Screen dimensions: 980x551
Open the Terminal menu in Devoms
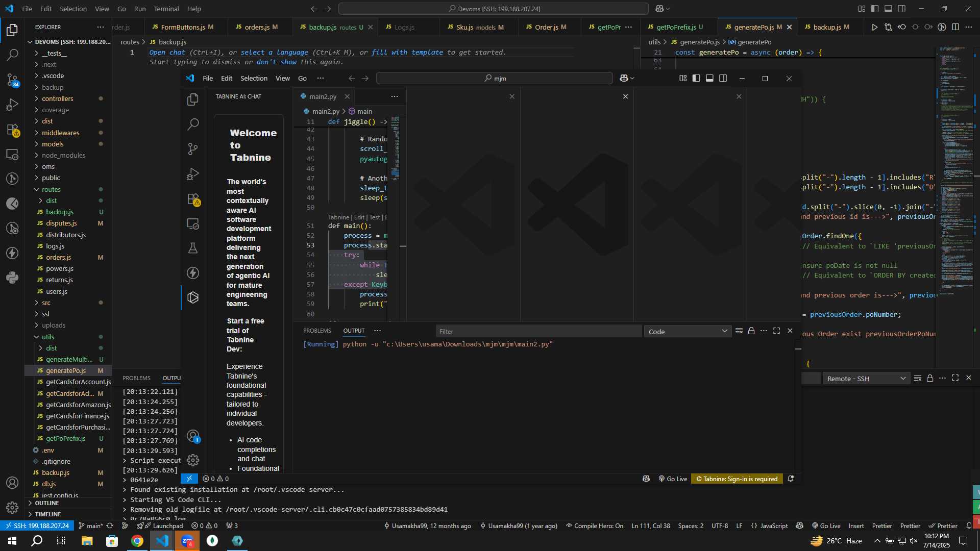pyautogui.click(x=166, y=9)
